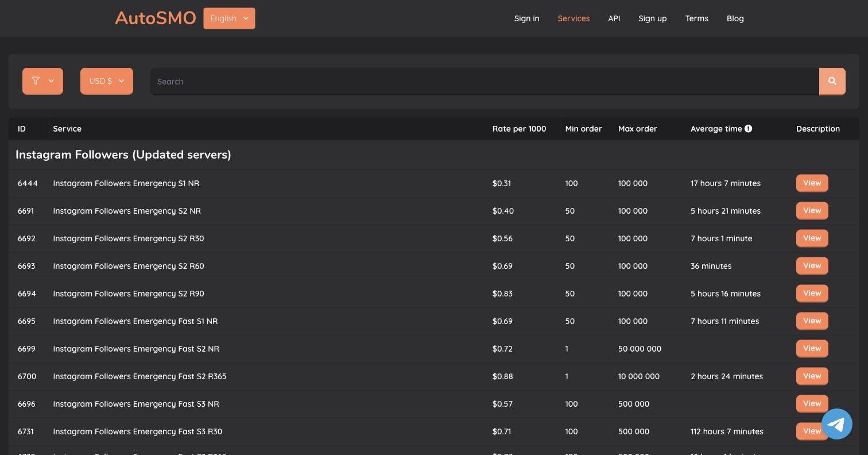Click the 'Min order' column header
868x455 pixels.
(583, 129)
